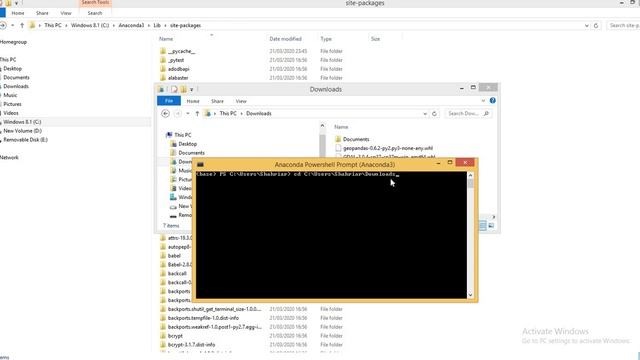Refresh the site-packages window
The width and height of the screenshot is (640, 360).
596,25
